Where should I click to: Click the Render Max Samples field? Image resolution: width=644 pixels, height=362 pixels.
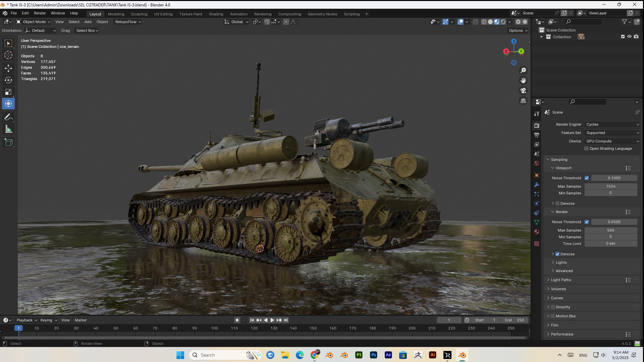coord(610,230)
